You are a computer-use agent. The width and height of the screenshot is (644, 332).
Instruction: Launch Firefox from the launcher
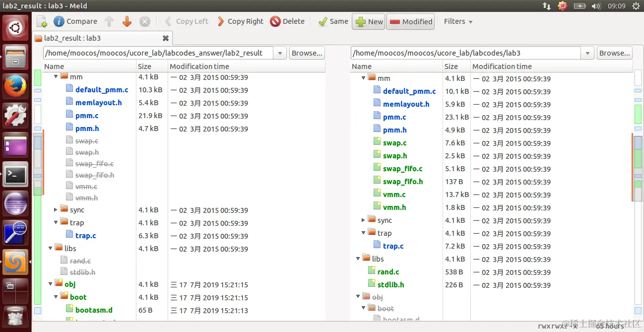click(x=16, y=87)
